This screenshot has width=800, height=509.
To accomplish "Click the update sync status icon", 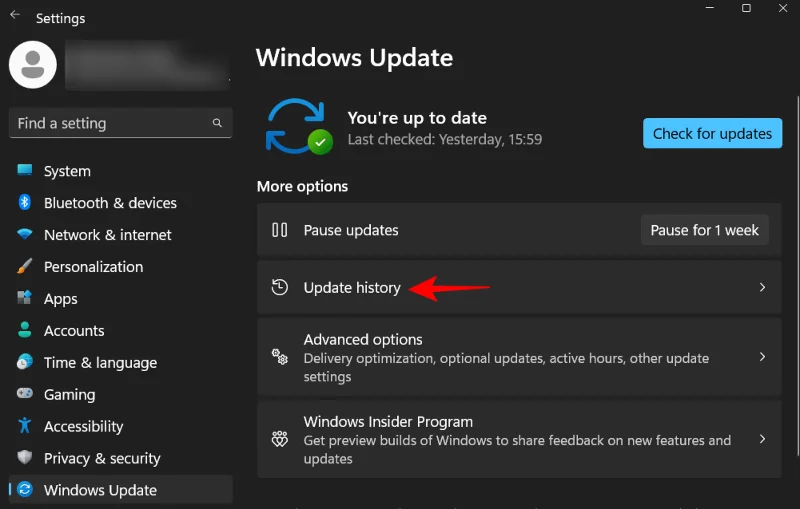I will coord(299,126).
